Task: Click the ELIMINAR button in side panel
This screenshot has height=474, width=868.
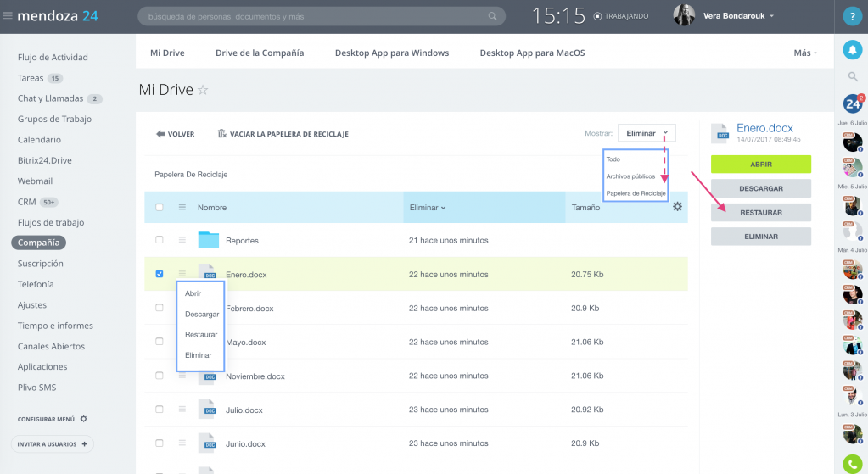Action: (x=760, y=237)
